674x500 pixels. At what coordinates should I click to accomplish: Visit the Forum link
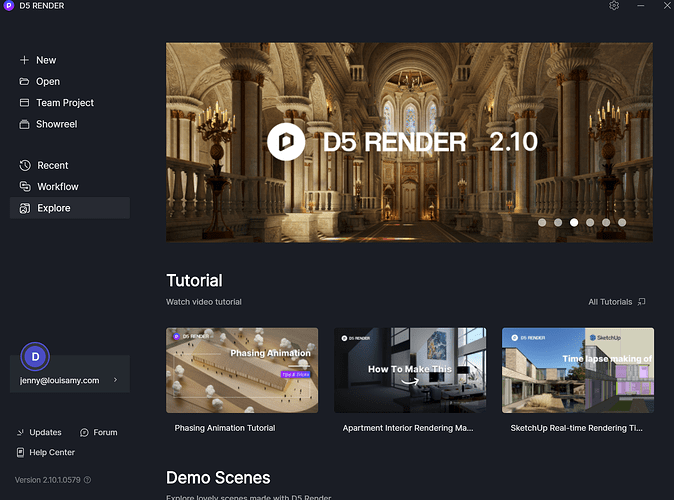coord(105,433)
